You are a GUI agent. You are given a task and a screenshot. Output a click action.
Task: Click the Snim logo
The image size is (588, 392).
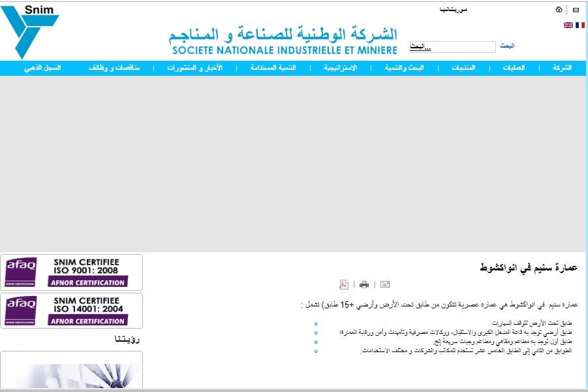coord(31,31)
